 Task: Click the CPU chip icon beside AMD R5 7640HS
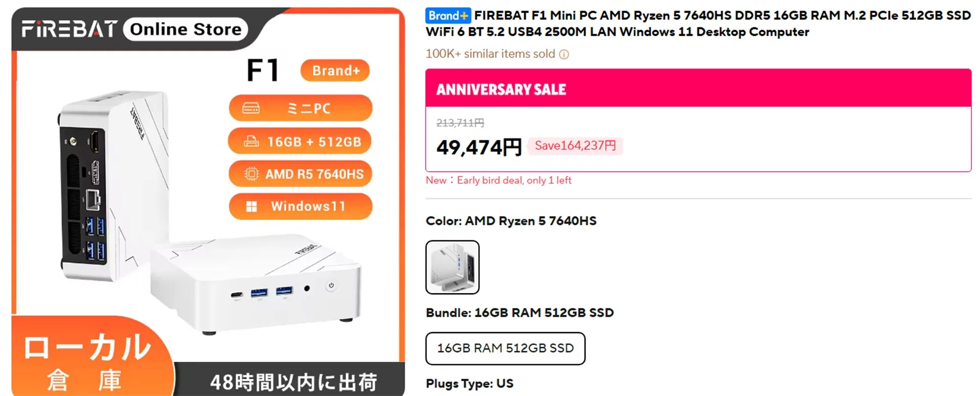pos(251,174)
